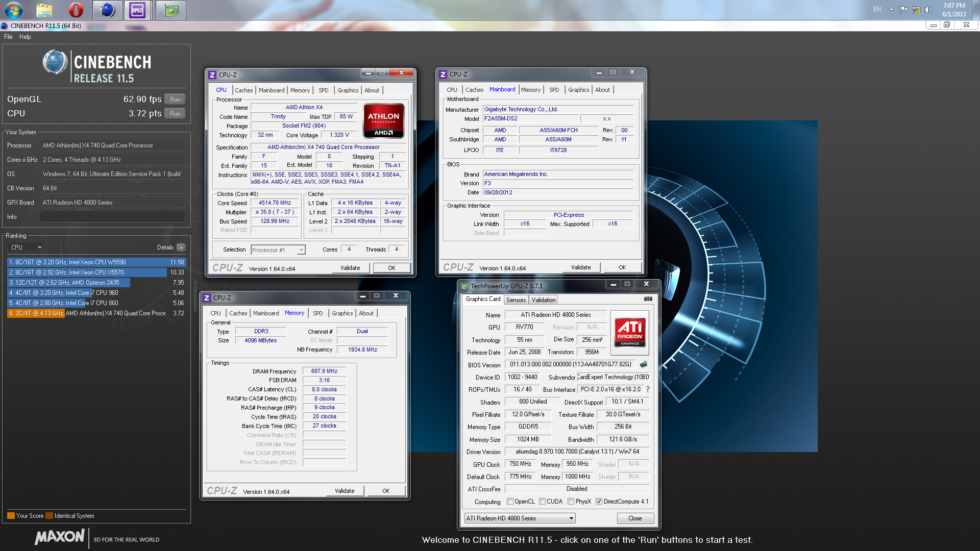The image size is (980, 551).
Task: Switch to the GPU-Z Sensors tab
Action: coord(516,300)
